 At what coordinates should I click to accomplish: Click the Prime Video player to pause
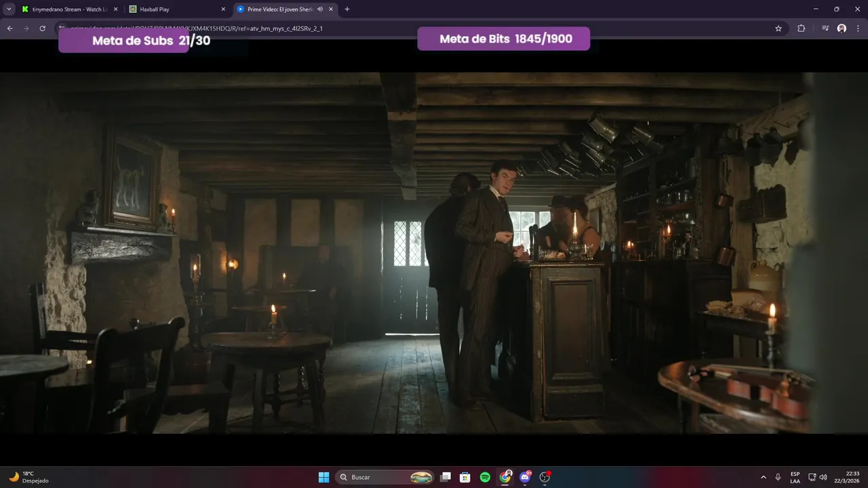tap(434, 253)
